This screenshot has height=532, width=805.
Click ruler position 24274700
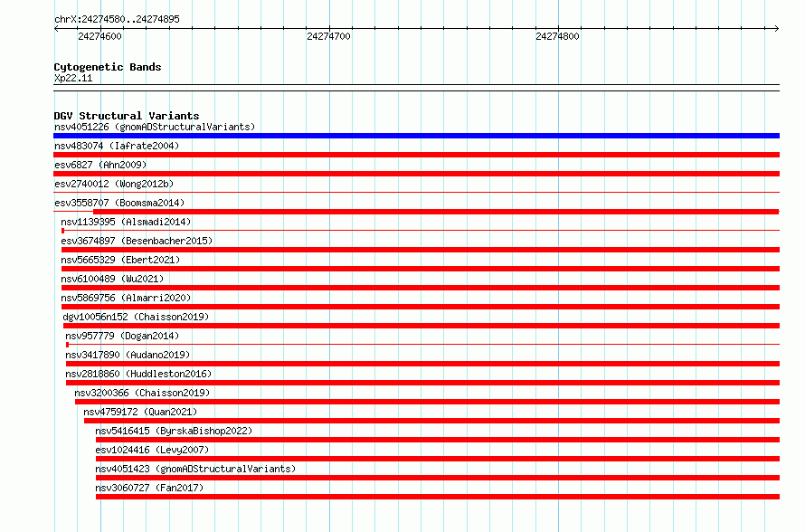328,36
